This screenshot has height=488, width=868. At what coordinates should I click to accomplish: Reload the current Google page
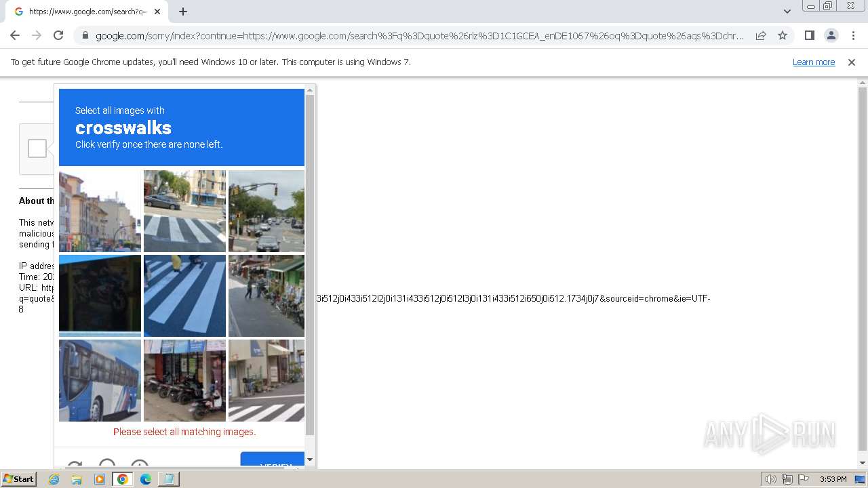(x=58, y=35)
